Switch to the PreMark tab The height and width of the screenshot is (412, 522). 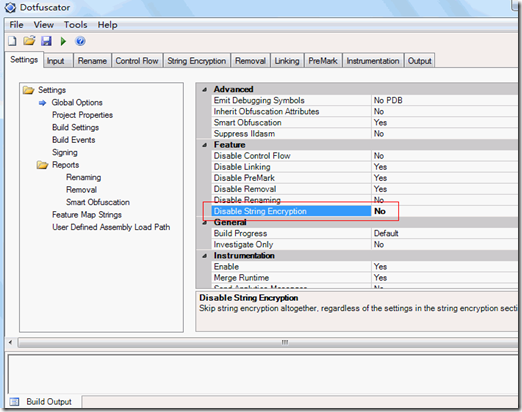(x=323, y=61)
